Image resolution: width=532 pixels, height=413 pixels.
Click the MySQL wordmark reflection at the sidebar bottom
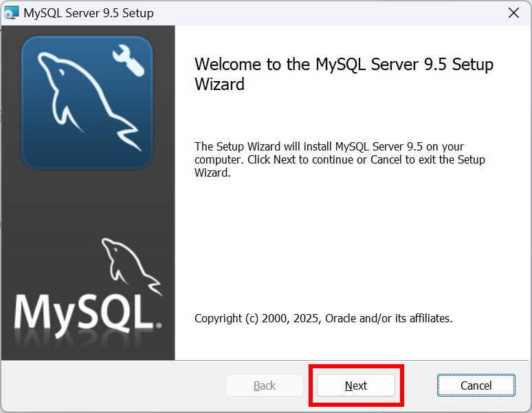click(x=85, y=341)
